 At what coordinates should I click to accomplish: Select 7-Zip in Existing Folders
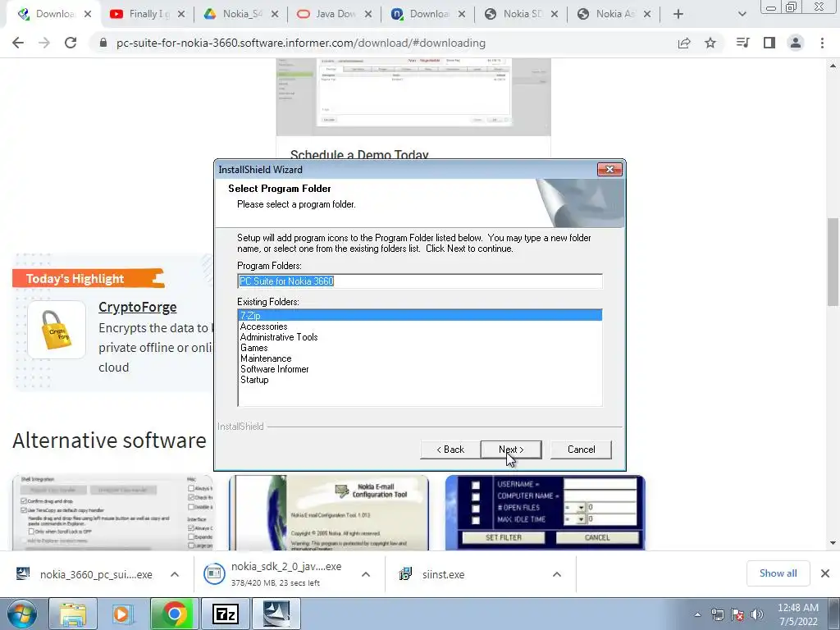coord(420,316)
